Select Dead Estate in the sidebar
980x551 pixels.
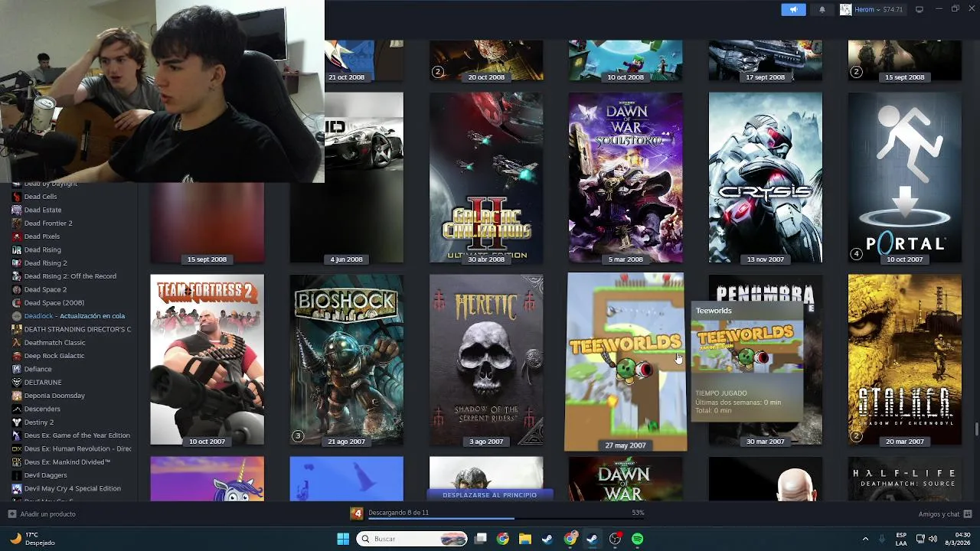[43, 210]
